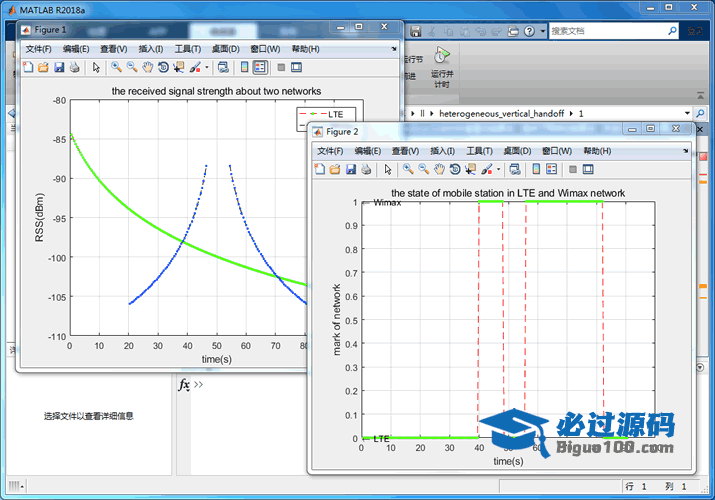Toggle Insert Legend in Figure 1 toolbar
Screen dimensions: 715x500
(260, 67)
